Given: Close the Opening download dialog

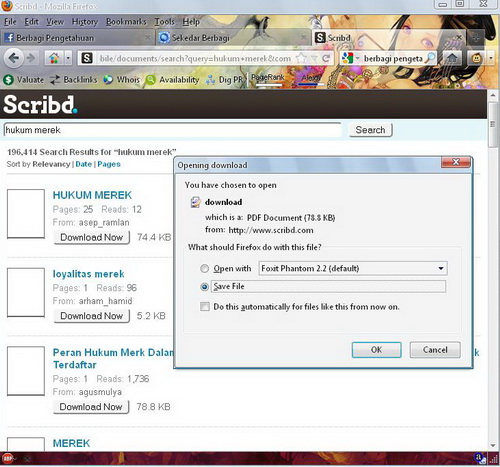Looking at the screenshot, I should [x=456, y=162].
